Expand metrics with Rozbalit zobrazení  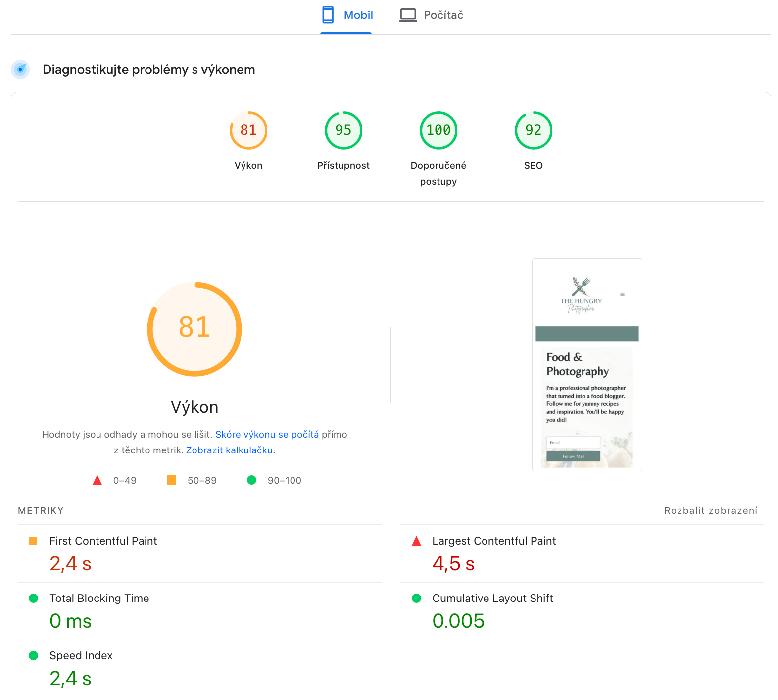(x=711, y=510)
